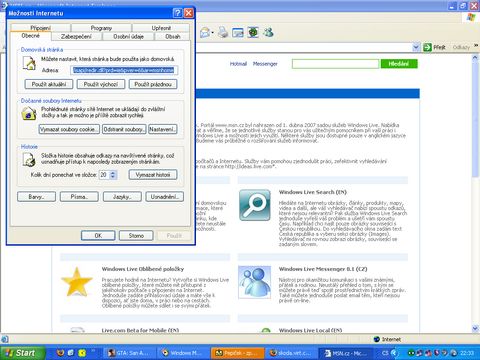
Task: Click the Windows Live Messenger people icon
Action: [x=255, y=282]
